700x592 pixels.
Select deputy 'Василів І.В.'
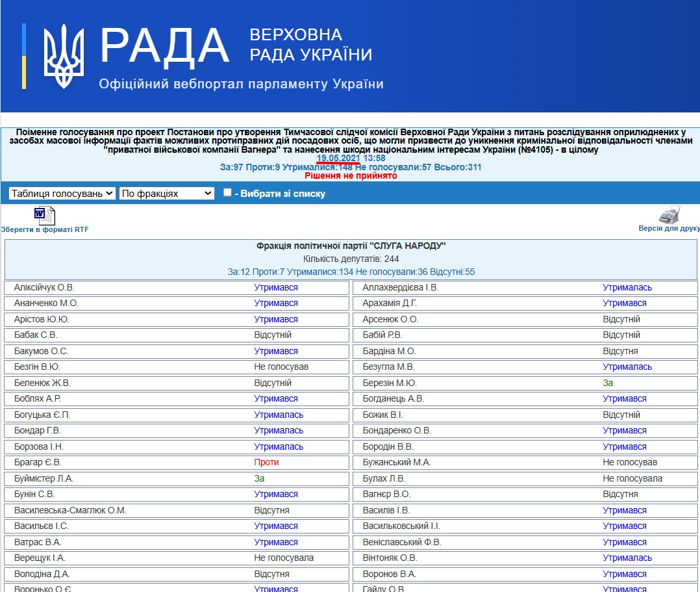(x=386, y=510)
